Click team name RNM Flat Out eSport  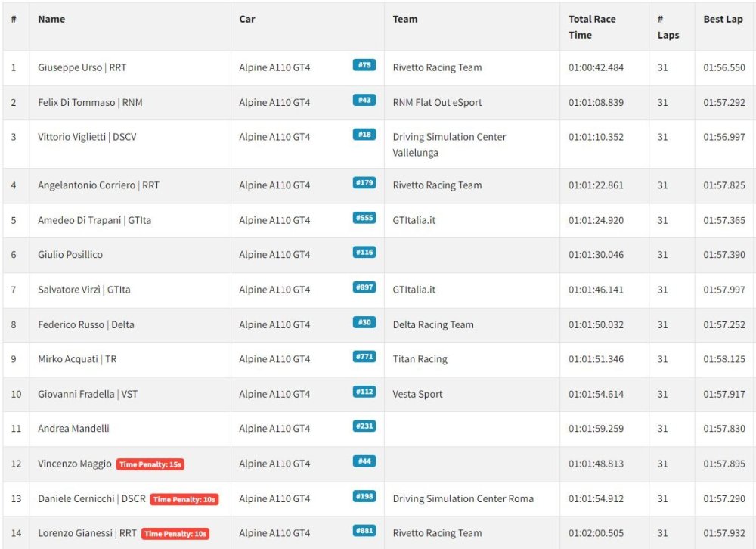437,102
